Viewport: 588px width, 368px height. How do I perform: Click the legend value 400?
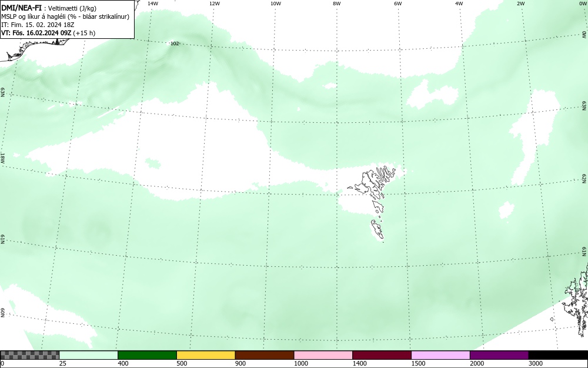[x=123, y=363]
